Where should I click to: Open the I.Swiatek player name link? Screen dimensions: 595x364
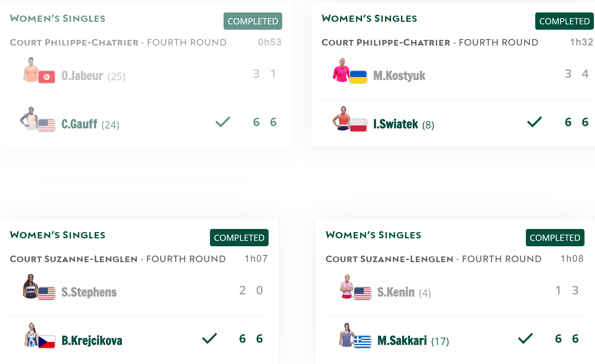click(396, 124)
